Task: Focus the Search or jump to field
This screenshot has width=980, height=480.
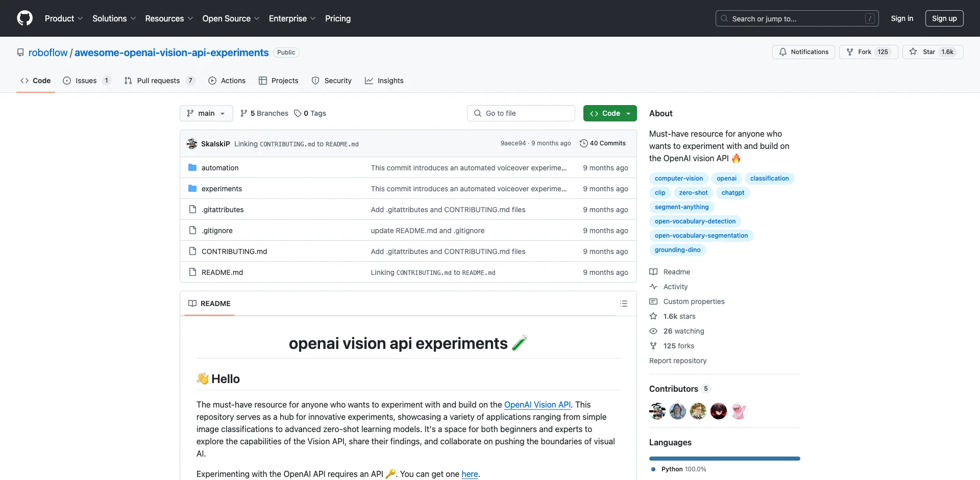Action: pyautogui.click(x=797, y=18)
